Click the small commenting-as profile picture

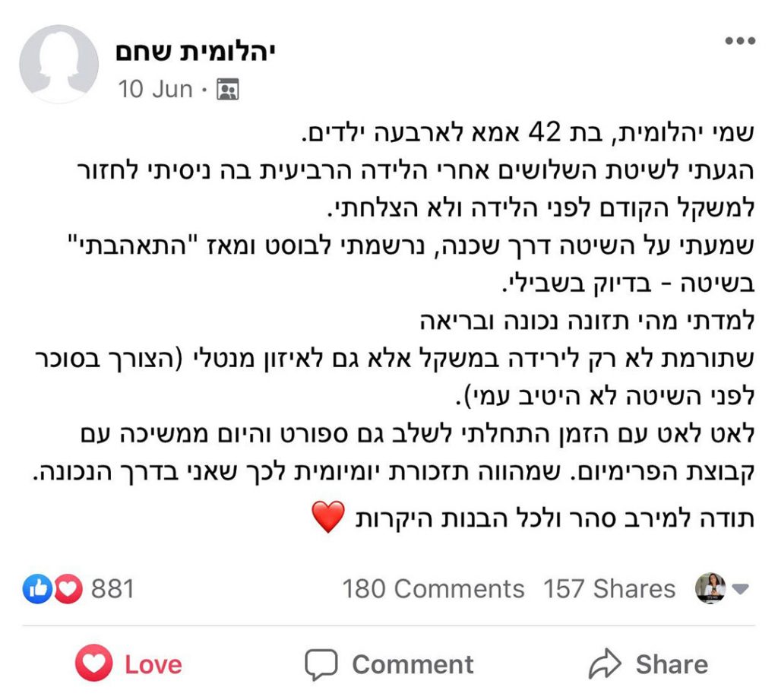pyautogui.click(x=710, y=588)
